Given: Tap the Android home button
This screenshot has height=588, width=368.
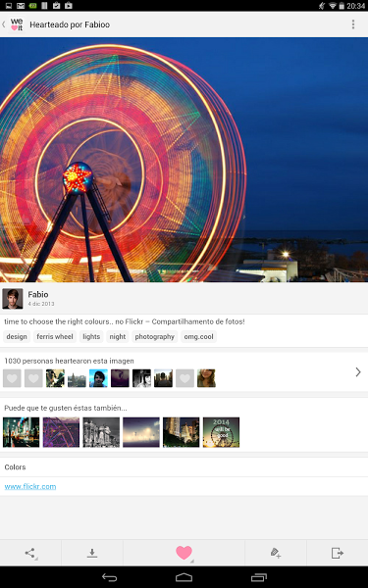Looking at the screenshot, I should point(184,577).
